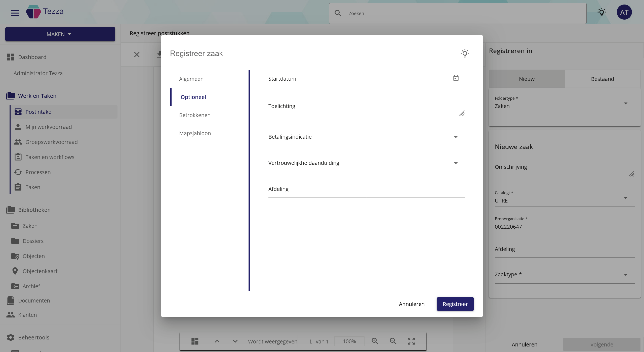This screenshot has height=352, width=644.
Task: Go to the previous page with up chevron
Action: (x=217, y=341)
